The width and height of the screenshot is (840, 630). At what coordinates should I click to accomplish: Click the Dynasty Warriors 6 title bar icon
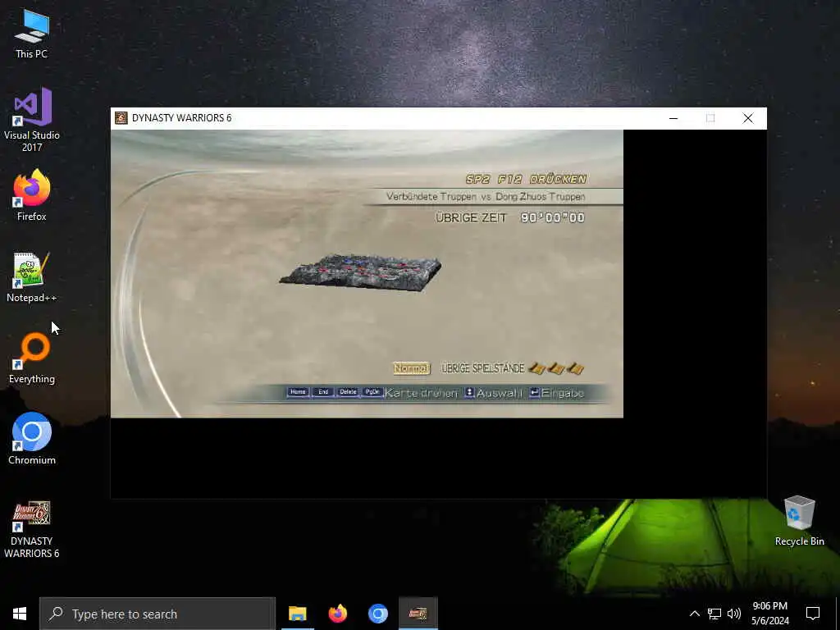[121, 118]
